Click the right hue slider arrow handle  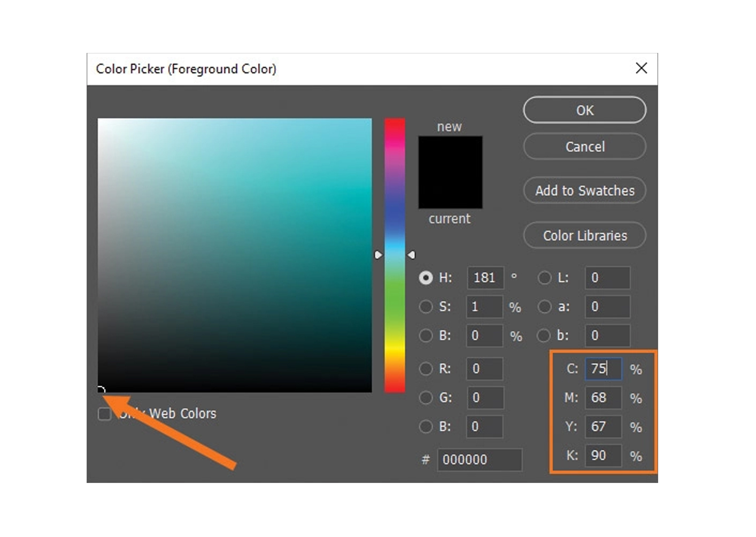(x=411, y=255)
